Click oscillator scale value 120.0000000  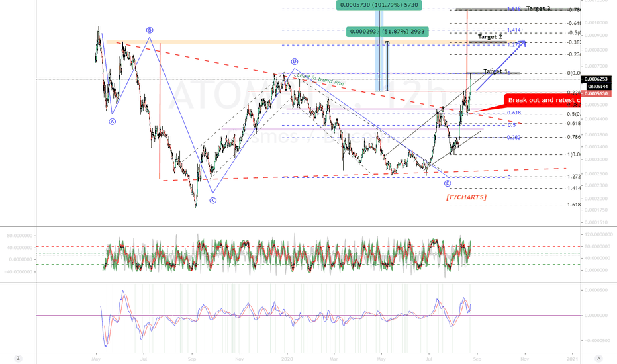[x=600, y=234]
